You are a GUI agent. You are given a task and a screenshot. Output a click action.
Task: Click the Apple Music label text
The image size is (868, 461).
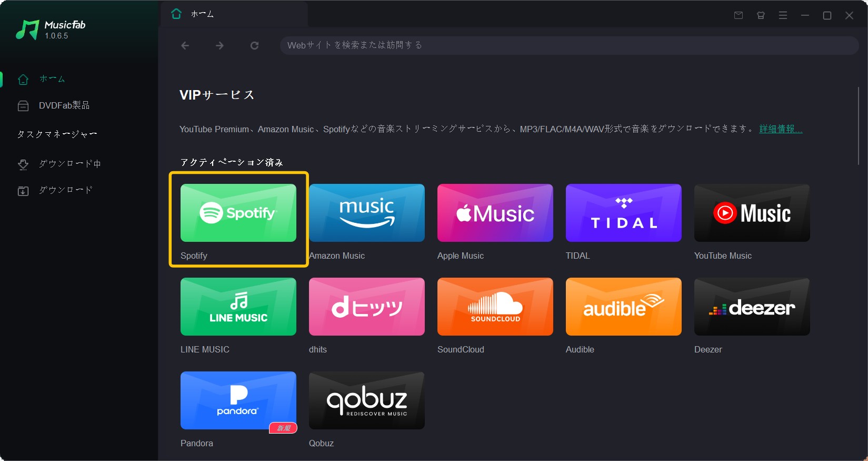point(461,256)
